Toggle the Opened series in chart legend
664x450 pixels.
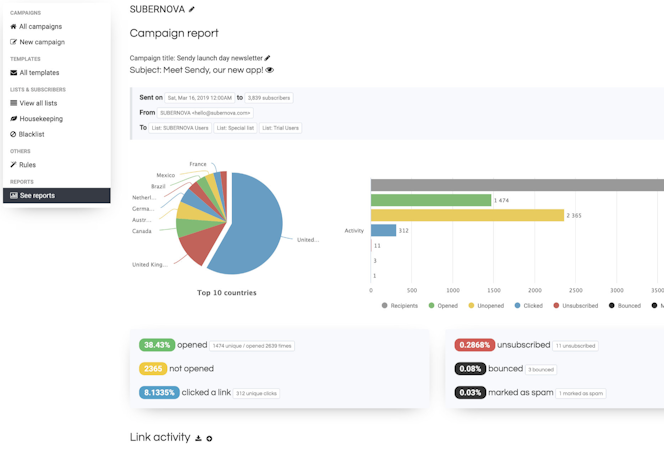(x=443, y=306)
